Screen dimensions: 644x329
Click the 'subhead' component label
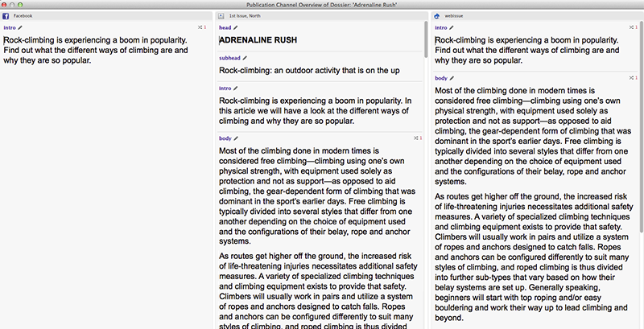(x=229, y=58)
